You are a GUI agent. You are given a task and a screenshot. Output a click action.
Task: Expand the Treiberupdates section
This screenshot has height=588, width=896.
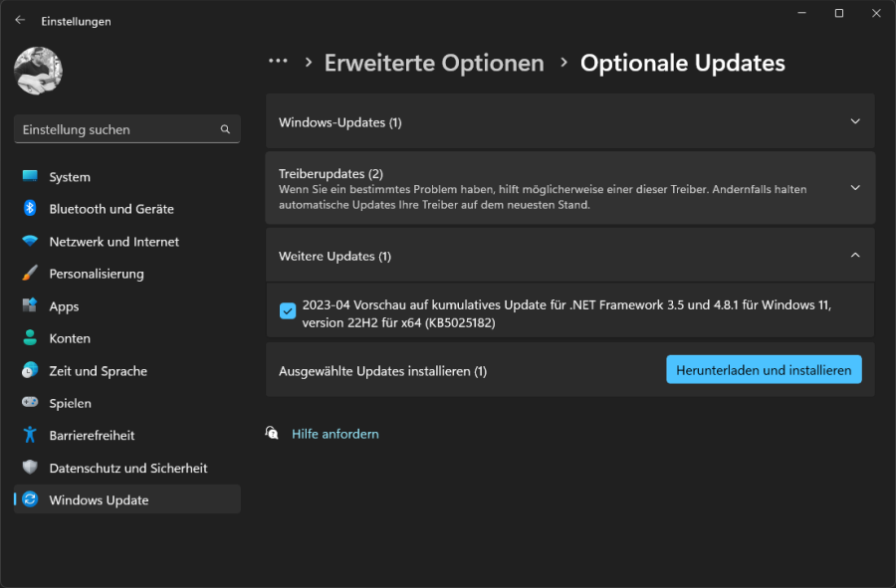click(854, 187)
